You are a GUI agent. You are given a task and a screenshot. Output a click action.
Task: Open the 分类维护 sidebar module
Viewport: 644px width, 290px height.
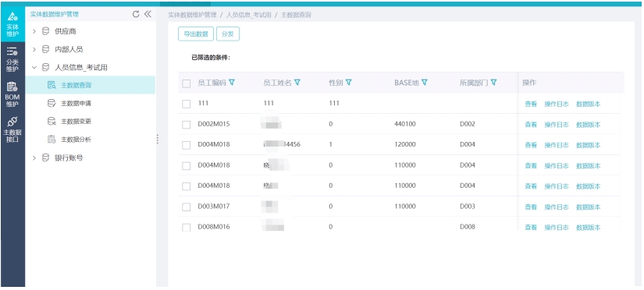coord(12,59)
